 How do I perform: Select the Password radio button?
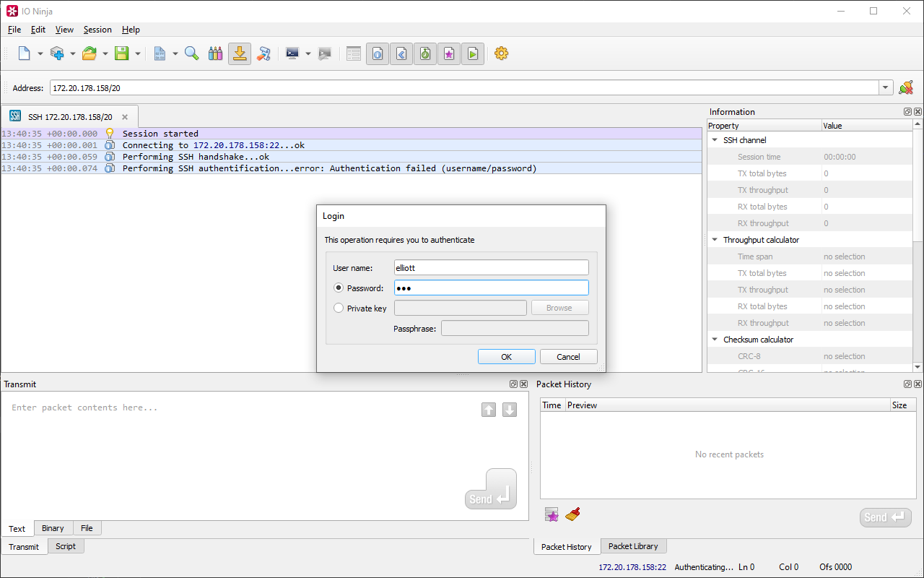point(339,288)
